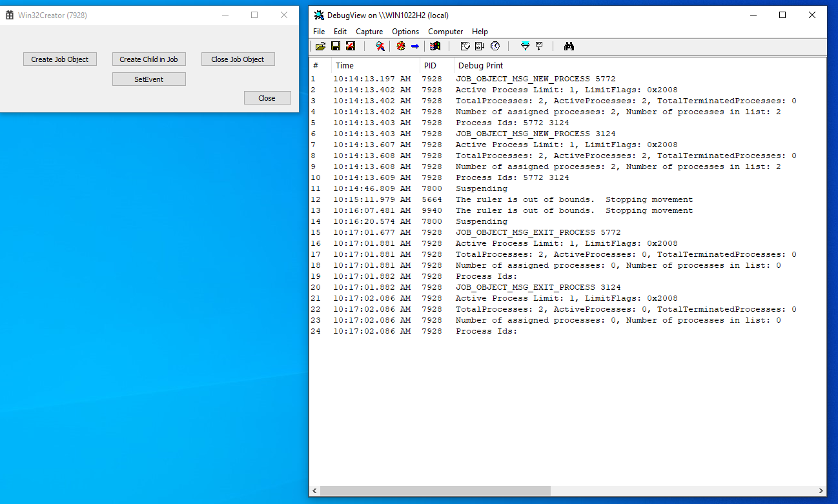Click the Open log file toolbar icon
838x504 pixels.
click(320, 46)
